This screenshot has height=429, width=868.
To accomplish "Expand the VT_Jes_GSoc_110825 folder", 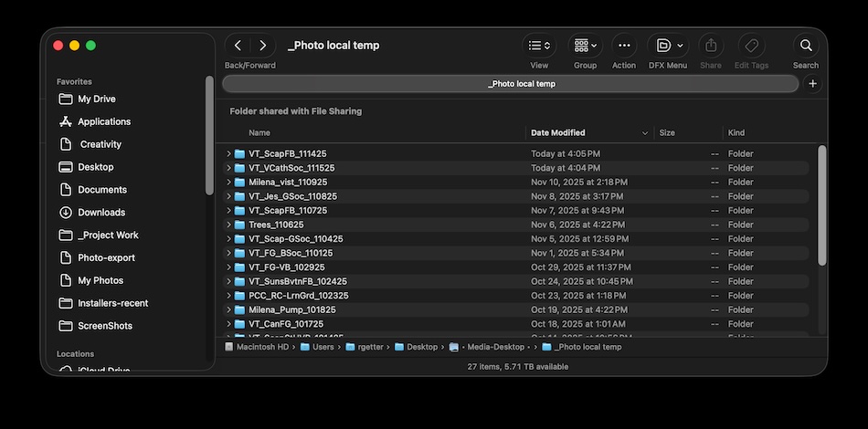I will point(228,196).
